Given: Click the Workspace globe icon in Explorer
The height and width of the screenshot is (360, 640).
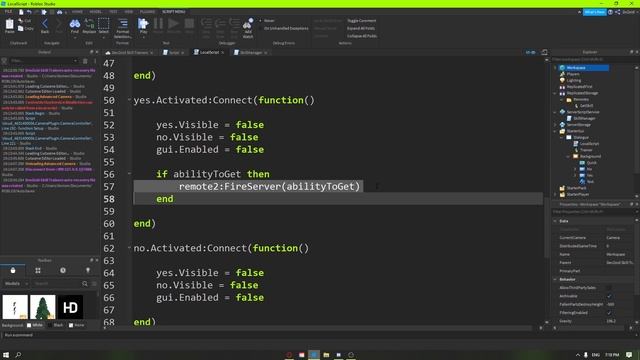Looking at the screenshot, I should [x=562, y=68].
